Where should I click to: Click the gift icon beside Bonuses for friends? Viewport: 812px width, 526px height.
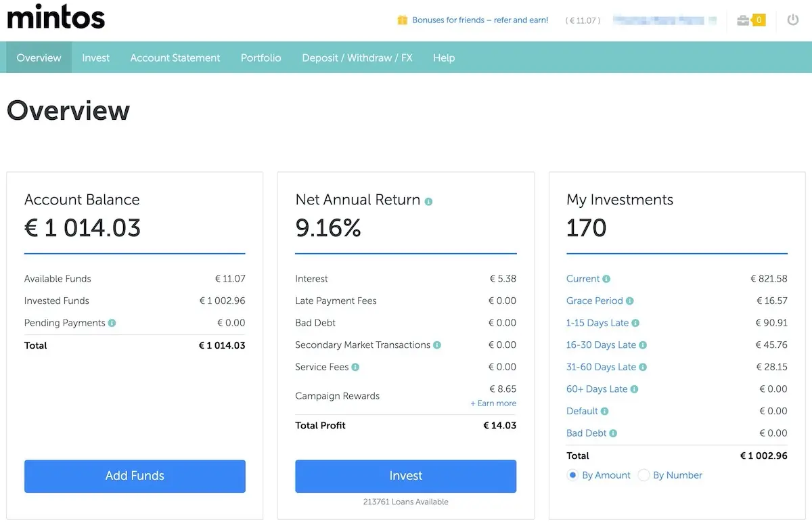click(403, 20)
